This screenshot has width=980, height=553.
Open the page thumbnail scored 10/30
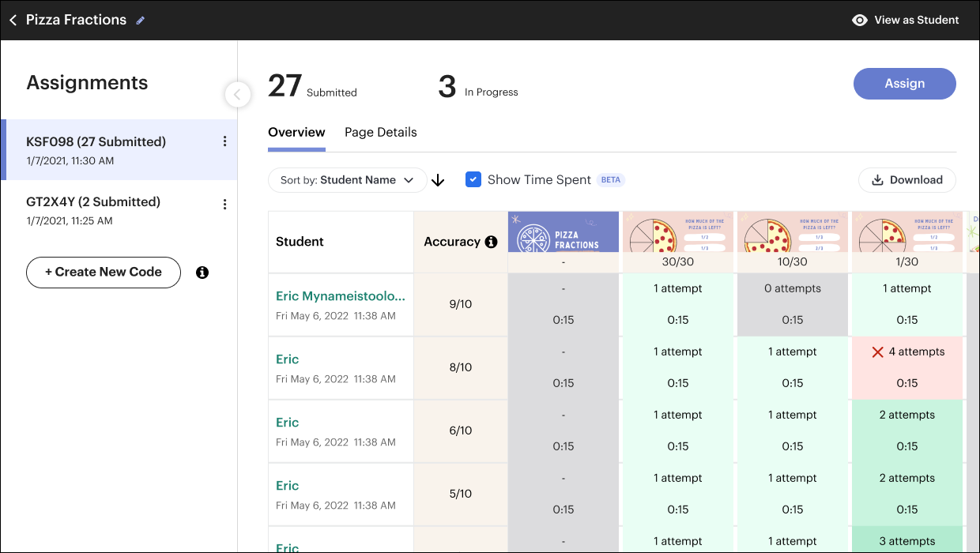(x=793, y=231)
